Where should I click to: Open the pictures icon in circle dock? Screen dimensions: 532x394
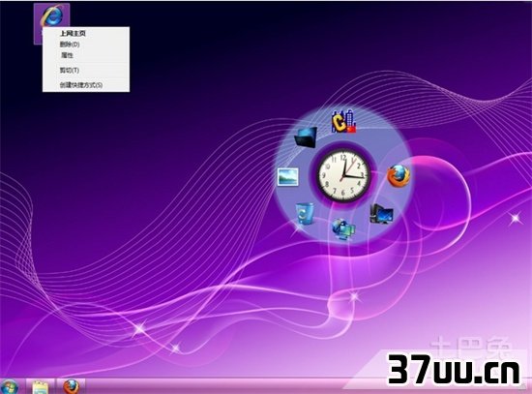[x=287, y=176]
